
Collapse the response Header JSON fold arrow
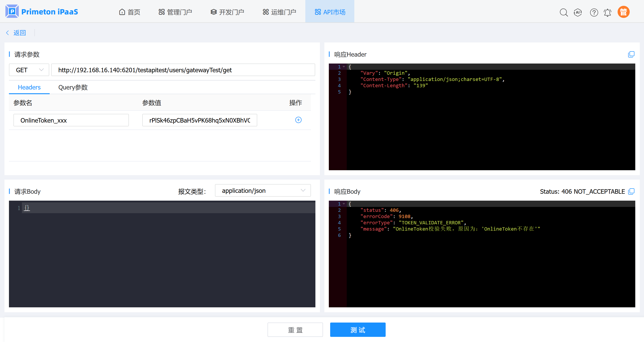344,67
